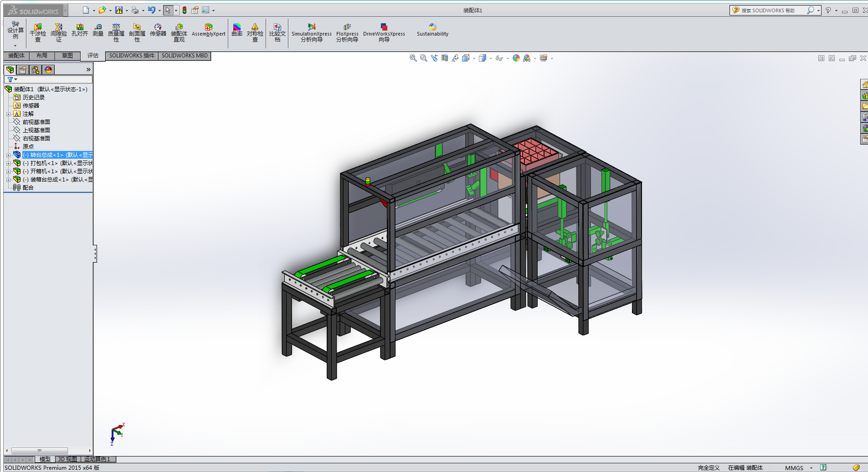868x472 pixels.
Task: Open the edit appearance color ball
Action: pyautogui.click(x=516, y=58)
